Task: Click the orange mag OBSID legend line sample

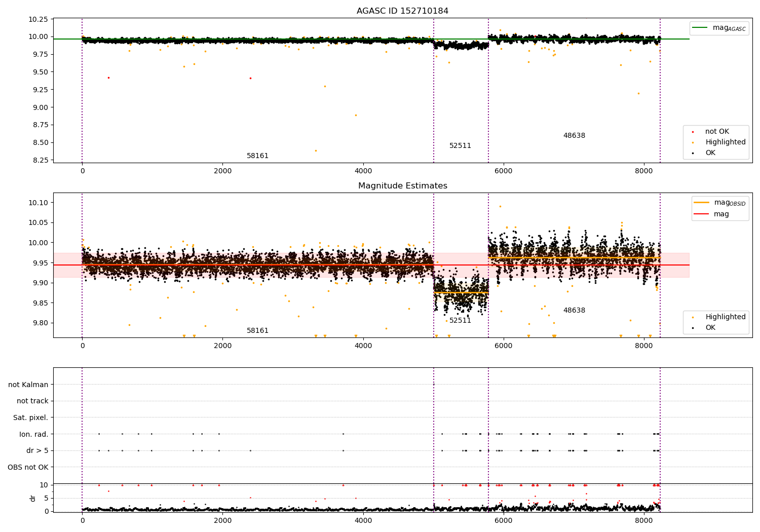Action: click(702, 202)
